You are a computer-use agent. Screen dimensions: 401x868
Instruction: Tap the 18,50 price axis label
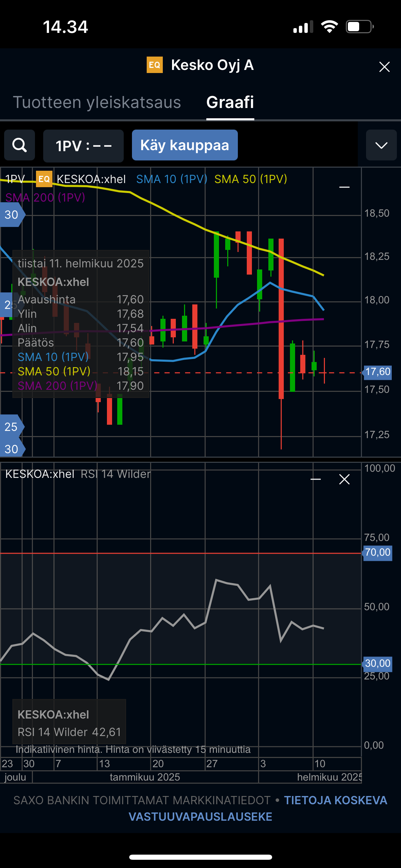pyautogui.click(x=377, y=213)
